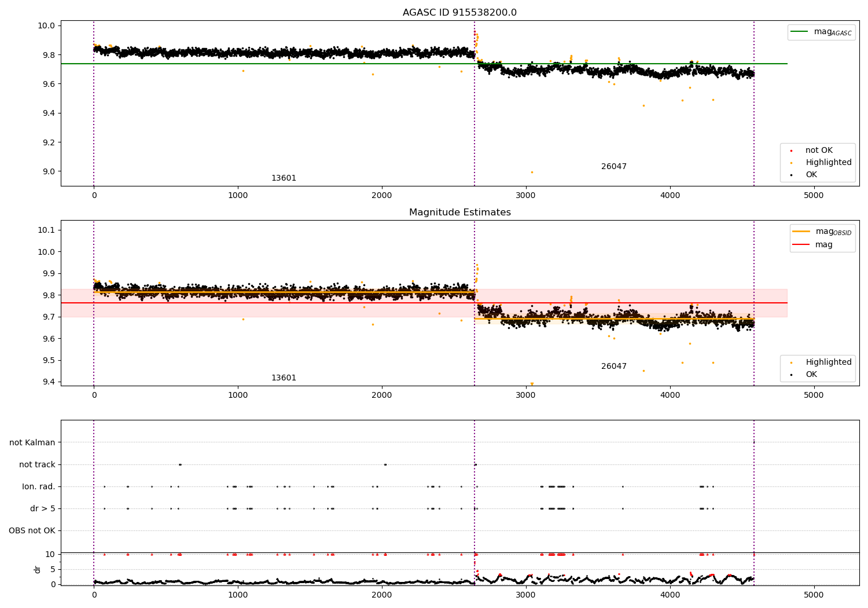Click the 'OBS not OK' row label
This screenshot has height=608, width=868.
(32, 531)
